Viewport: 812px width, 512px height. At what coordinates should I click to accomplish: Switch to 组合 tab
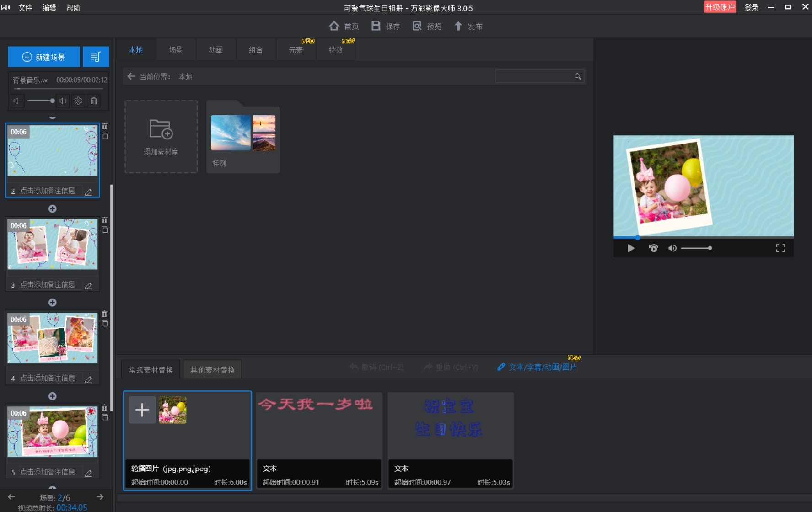[x=256, y=50]
